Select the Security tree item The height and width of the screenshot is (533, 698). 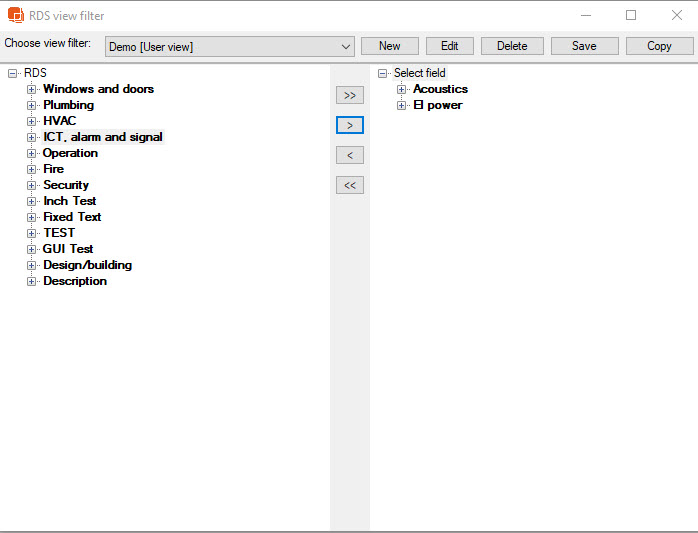(x=66, y=185)
